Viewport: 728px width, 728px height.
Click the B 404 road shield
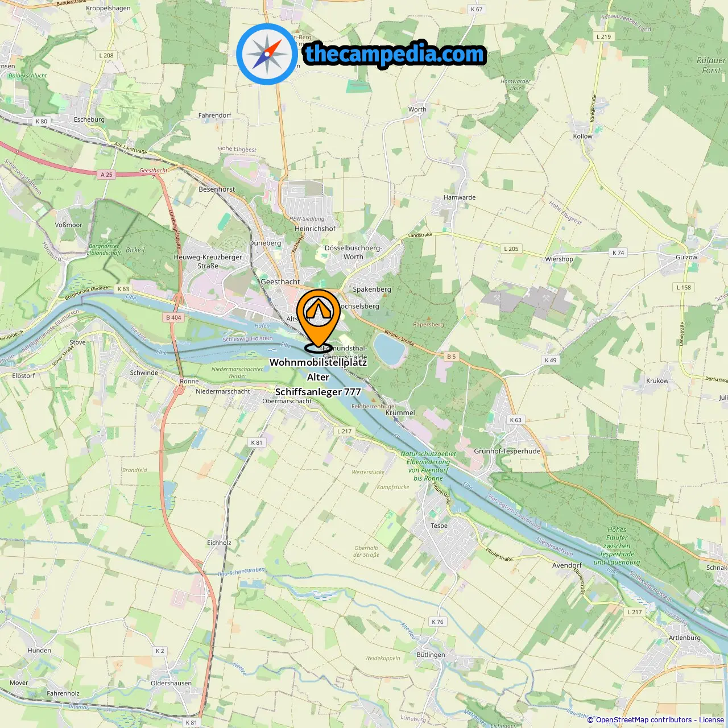174,317
